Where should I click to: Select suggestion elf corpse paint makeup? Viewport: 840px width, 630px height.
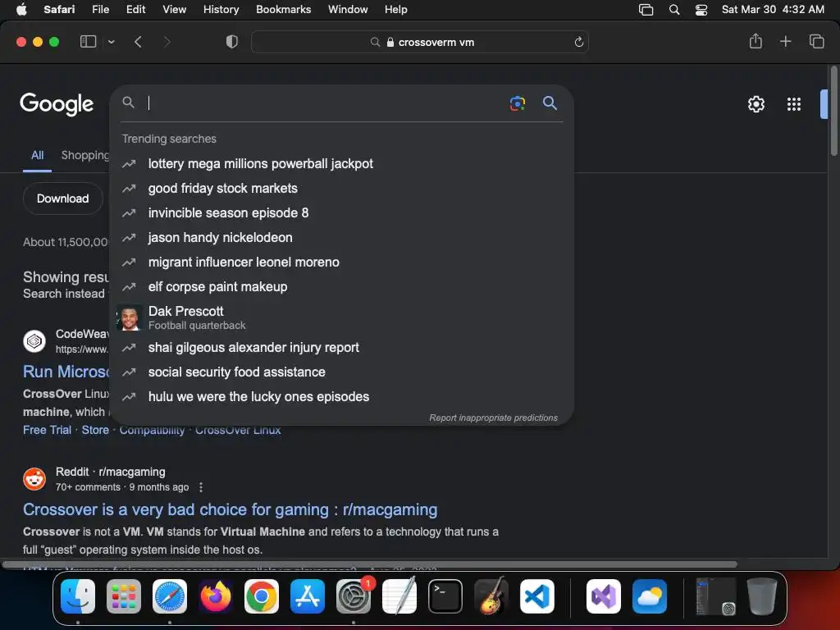click(341, 286)
